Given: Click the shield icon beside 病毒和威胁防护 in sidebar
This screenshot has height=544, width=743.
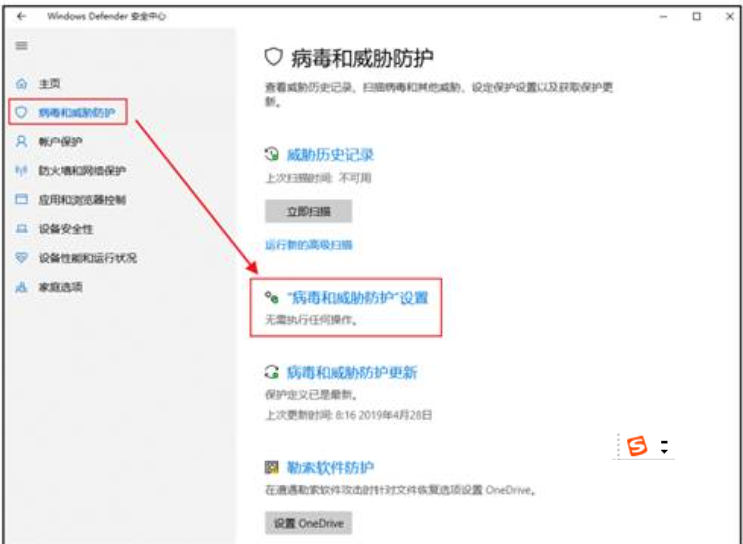Looking at the screenshot, I should pyautogui.click(x=21, y=112).
